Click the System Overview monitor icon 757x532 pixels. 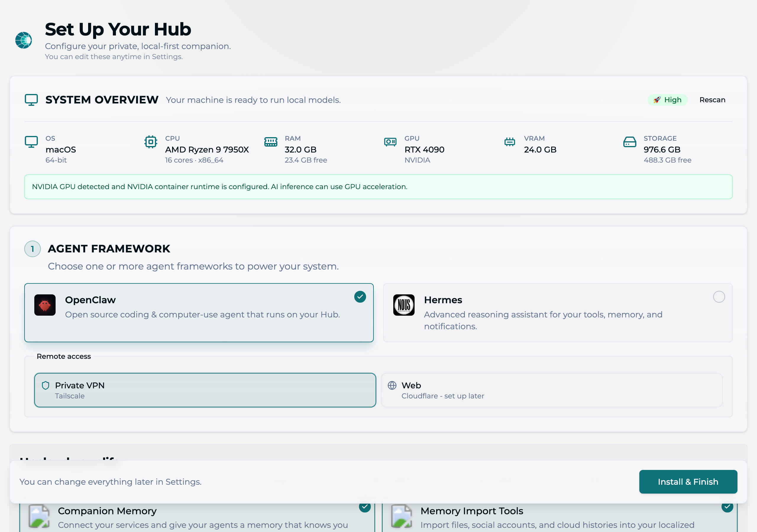point(31,100)
